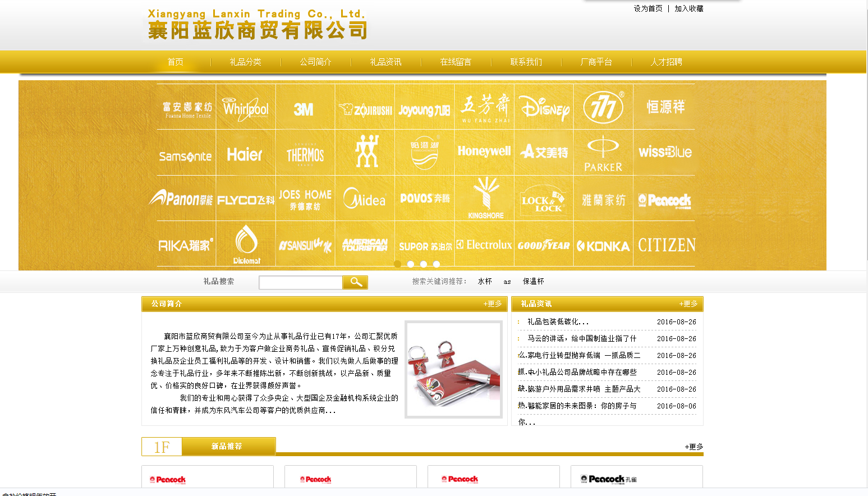This screenshot has height=496, width=868.
Task: Click +更多 in 礼品资讯 panel
Action: click(688, 304)
